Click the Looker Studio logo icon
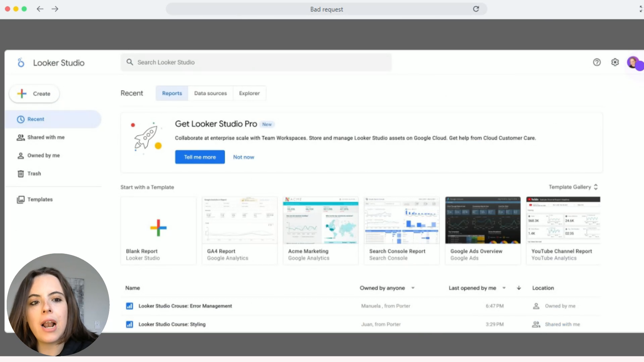The height and width of the screenshot is (362, 644). [21, 63]
